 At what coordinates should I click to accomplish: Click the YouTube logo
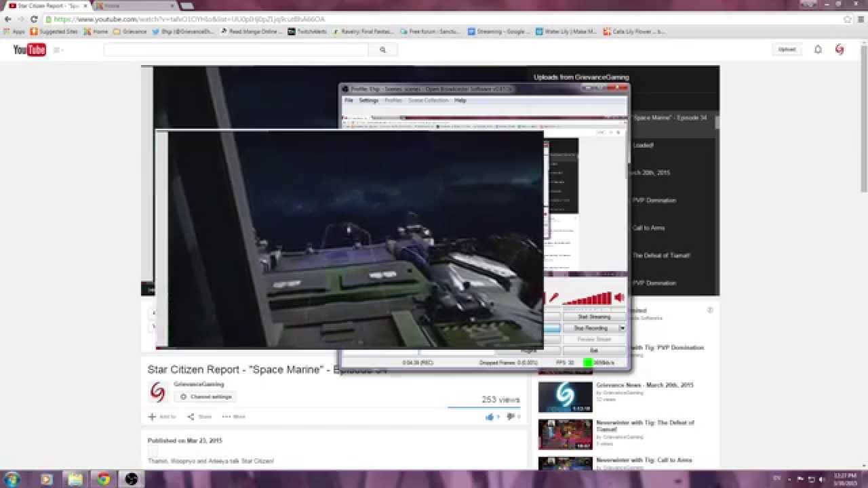coord(29,49)
